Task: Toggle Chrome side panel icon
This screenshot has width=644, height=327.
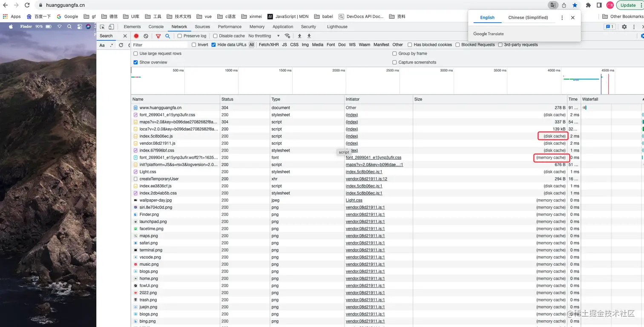Action: click(x=599, y=5)
